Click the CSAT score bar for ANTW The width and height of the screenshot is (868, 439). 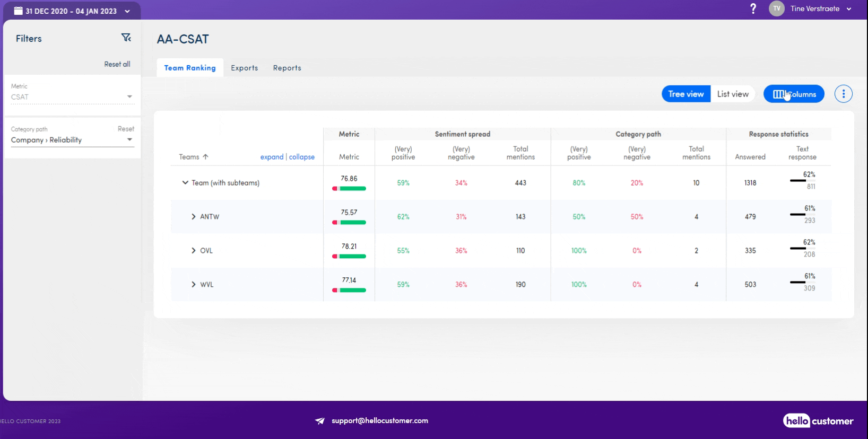click(349, 223)
